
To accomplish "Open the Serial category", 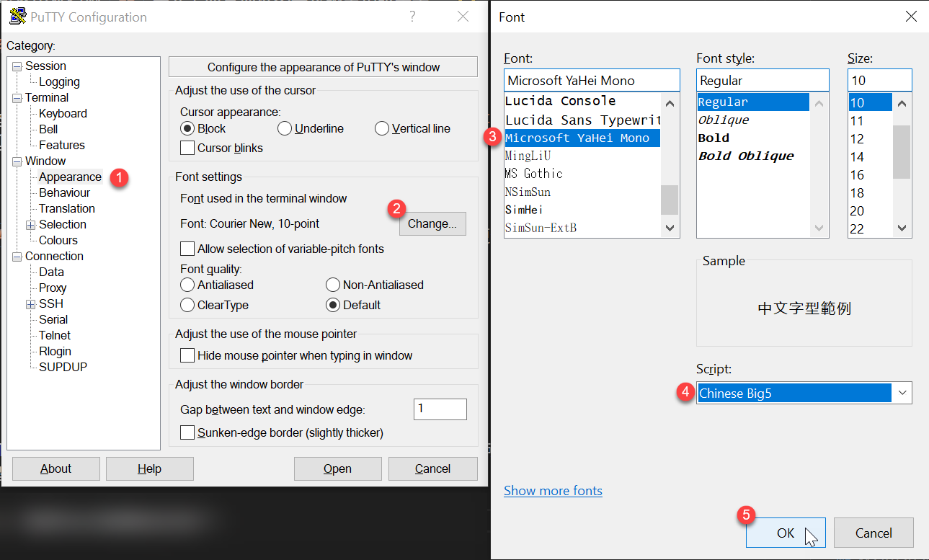I will [53, 319].
